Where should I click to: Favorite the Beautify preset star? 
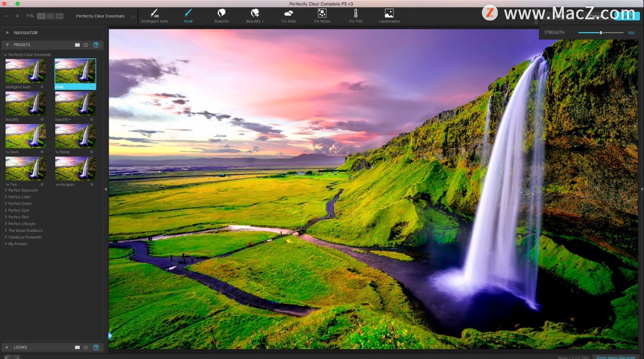[42, 120]
